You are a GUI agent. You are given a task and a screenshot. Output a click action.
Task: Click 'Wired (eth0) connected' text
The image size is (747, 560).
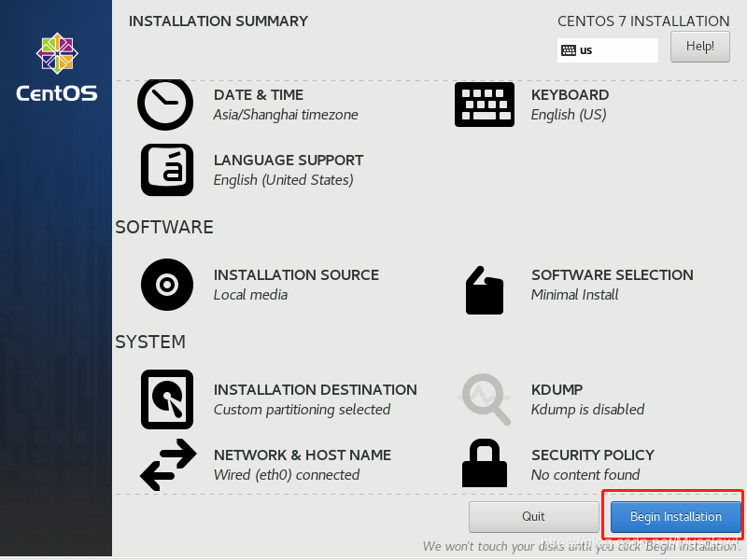click(x=287, y=475)
